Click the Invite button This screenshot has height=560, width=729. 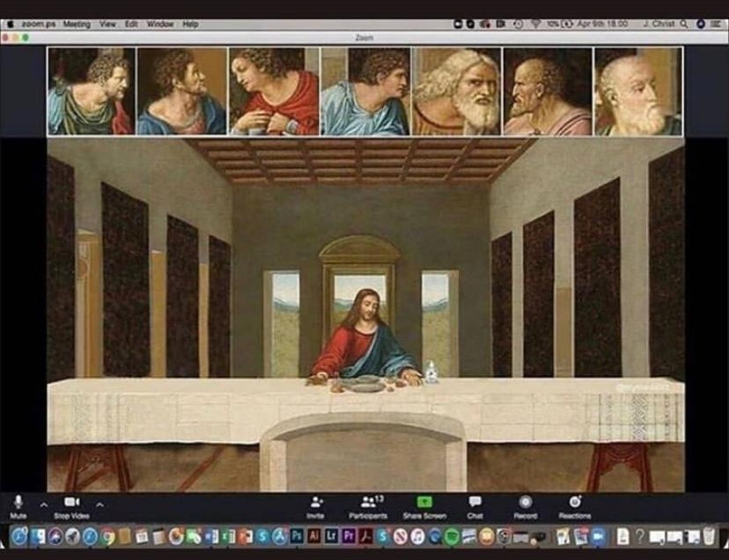pyautogui.click(x=316, y=507)
